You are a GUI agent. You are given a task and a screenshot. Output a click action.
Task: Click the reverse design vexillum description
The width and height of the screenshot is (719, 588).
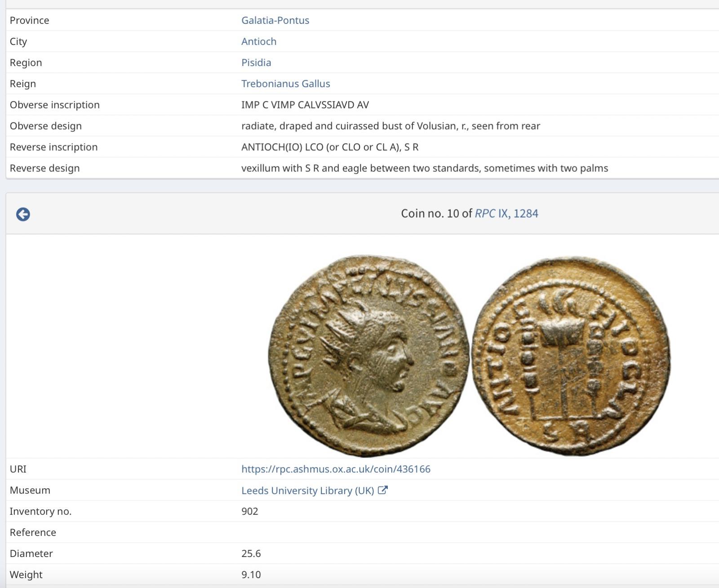tap(424, 168)
